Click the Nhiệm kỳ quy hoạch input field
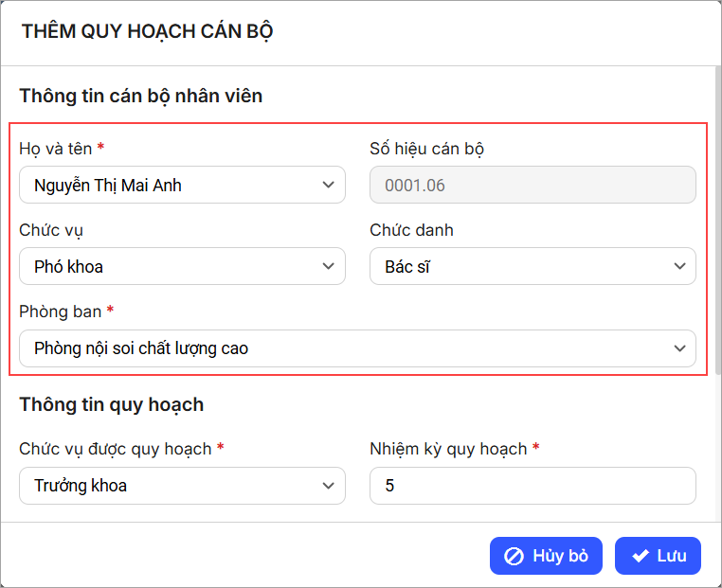722x588 pixels. pos(532,486)
